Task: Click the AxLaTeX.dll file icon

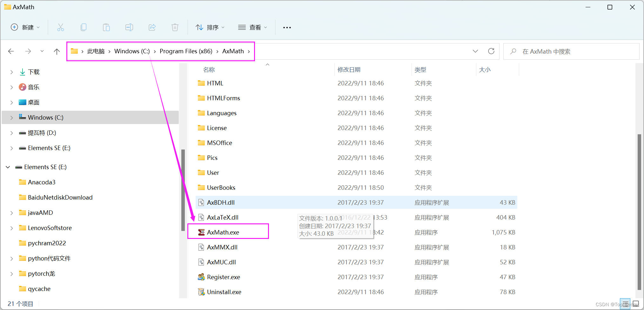Action: tap(201, 217)
